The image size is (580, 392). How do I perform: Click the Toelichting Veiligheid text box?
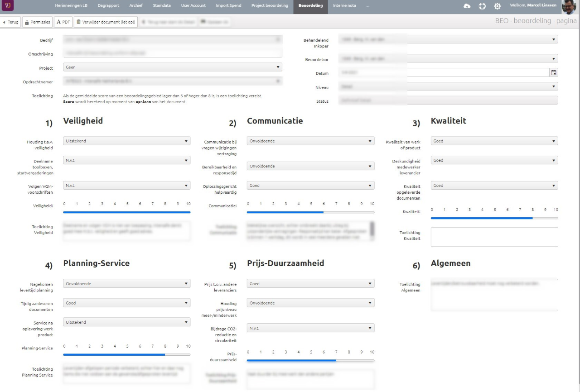click(126, 230)
